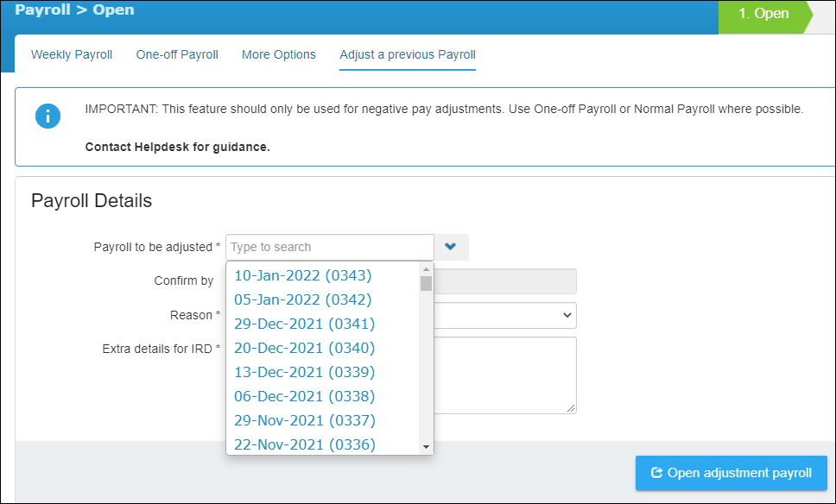Viewport: 836px width, 504px height.
Task: Click inside Extra details for IRD textarea
Action: (x=505, y=375)
